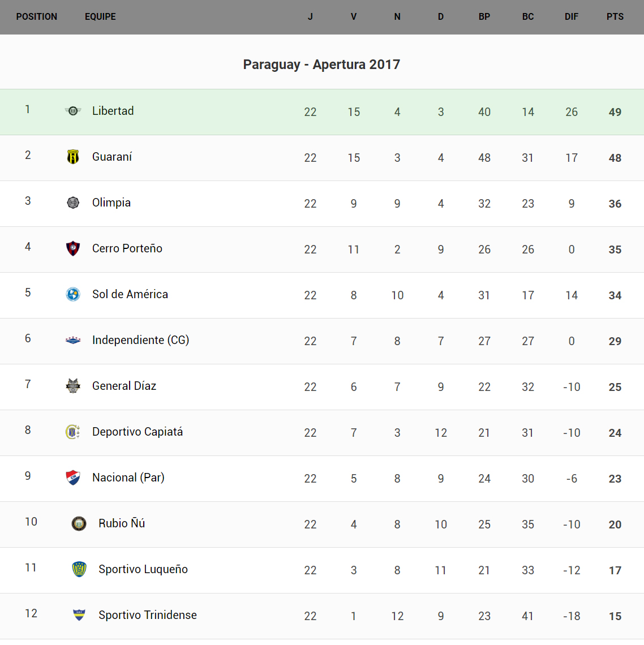Click the Olimpia club crest
This screenshot has height=645, width=644.
pyautogui.click(x=73, y=203)
